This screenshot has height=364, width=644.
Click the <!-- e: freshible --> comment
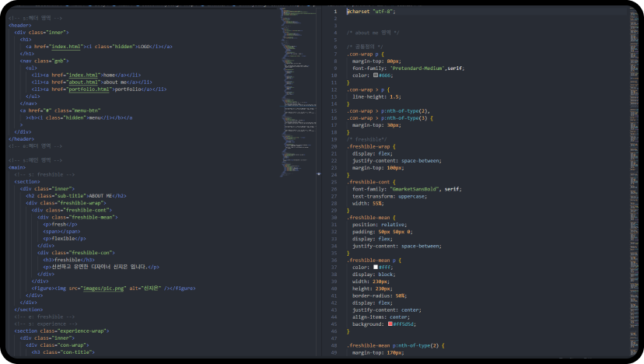[x=44, y=317]
